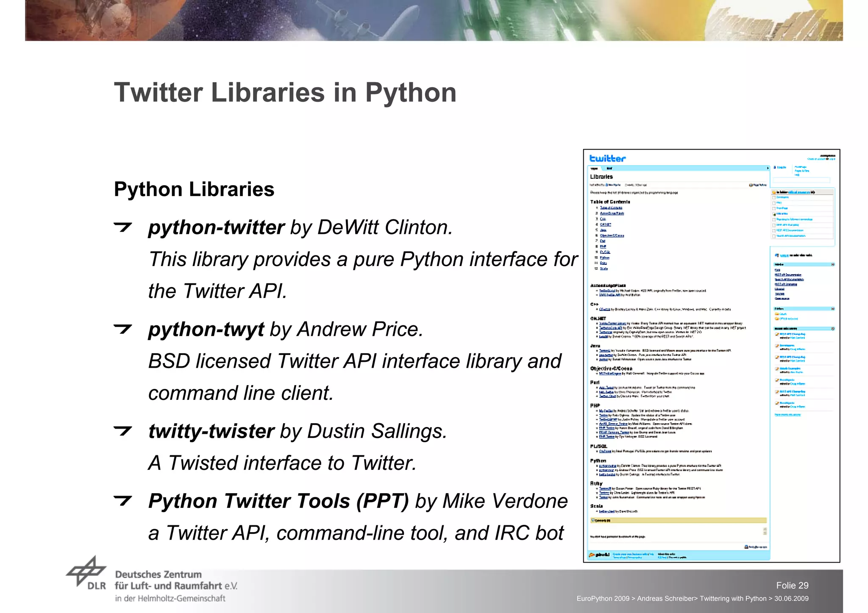Click 'Table of Contents' in the wiki screenshot

[x=610, y=202]
